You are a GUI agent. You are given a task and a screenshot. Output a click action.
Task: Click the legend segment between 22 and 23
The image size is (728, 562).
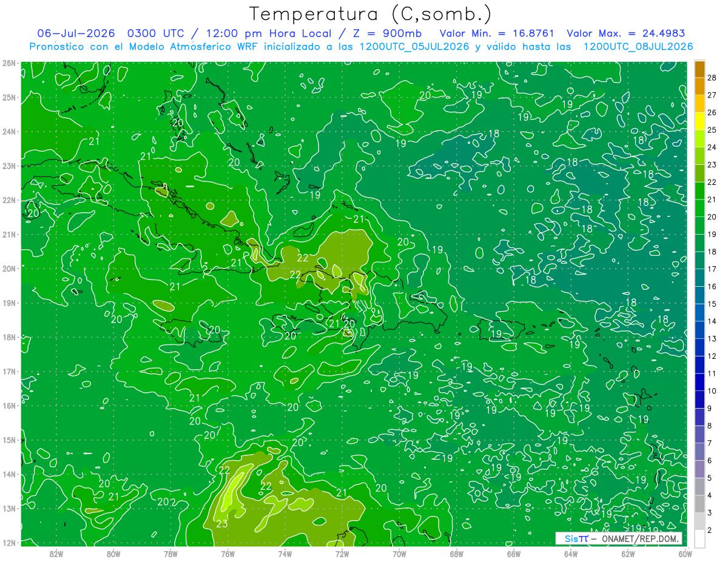[699, 173]
